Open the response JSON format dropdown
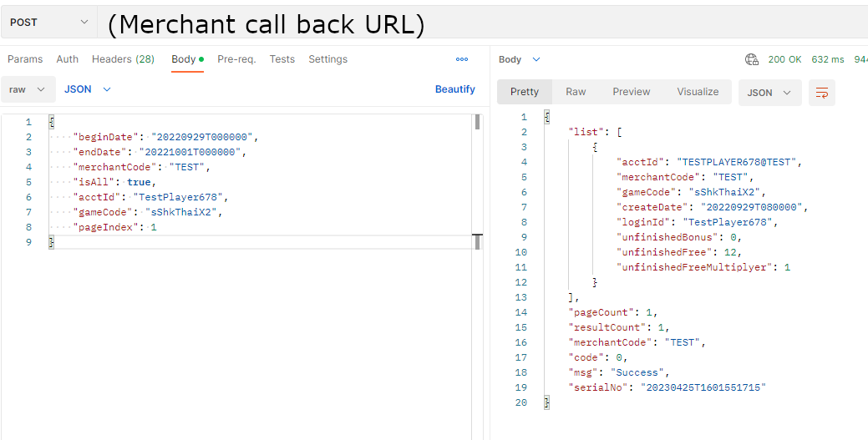Screen dimensions: 868x440 769,93
